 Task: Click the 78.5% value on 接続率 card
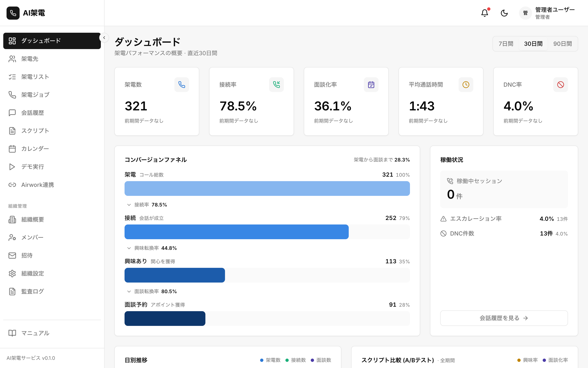coord(238,106)
